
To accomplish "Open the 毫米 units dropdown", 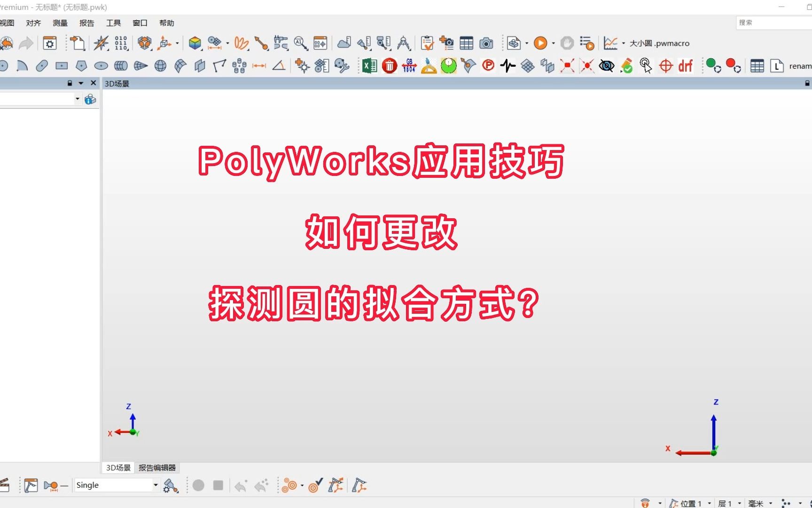I will (771, 503).
